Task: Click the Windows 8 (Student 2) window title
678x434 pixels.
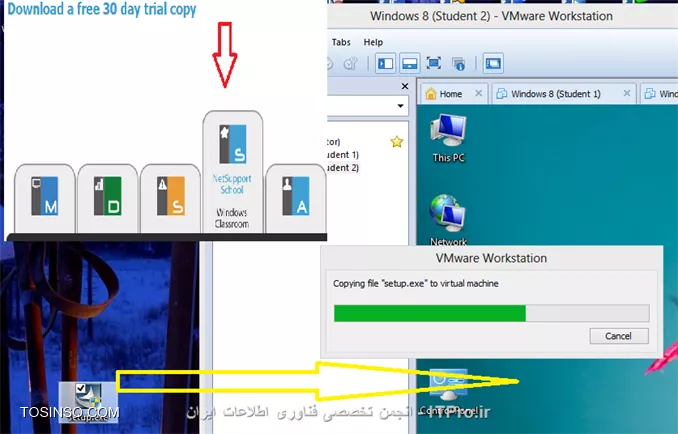Action: coord(491,16)
